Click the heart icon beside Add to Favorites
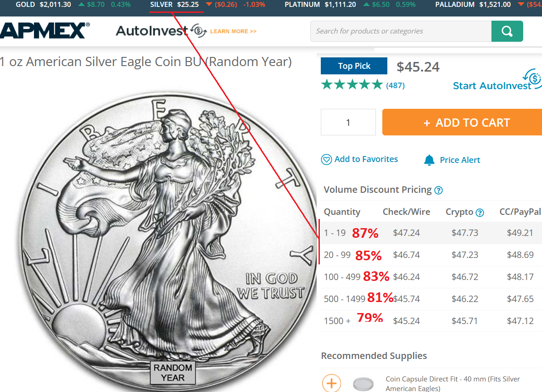 coord(326,159)
